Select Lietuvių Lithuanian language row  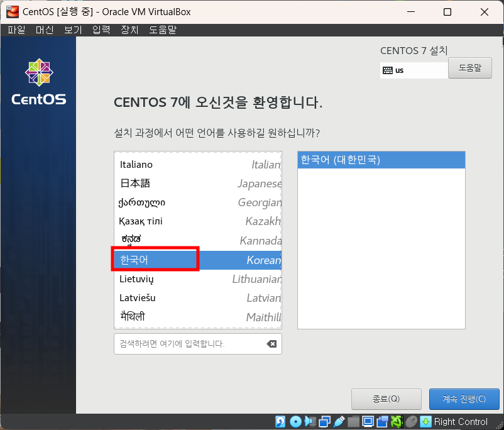coord(198,279)
